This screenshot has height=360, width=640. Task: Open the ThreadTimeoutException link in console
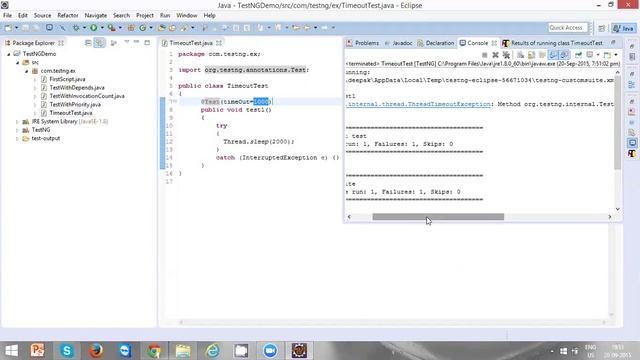click(418, 104)
